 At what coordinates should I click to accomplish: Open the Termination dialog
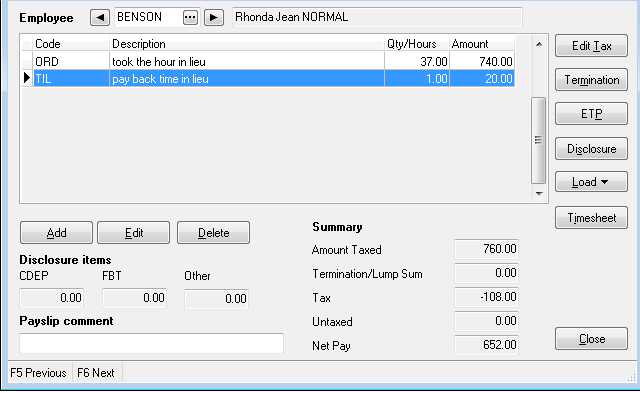click(591, 80)
